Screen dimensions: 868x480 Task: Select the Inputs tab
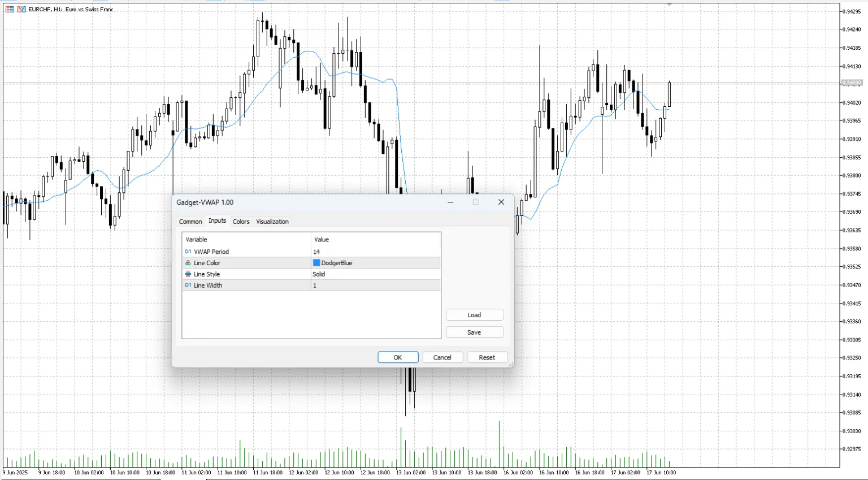tap(217, 221)
